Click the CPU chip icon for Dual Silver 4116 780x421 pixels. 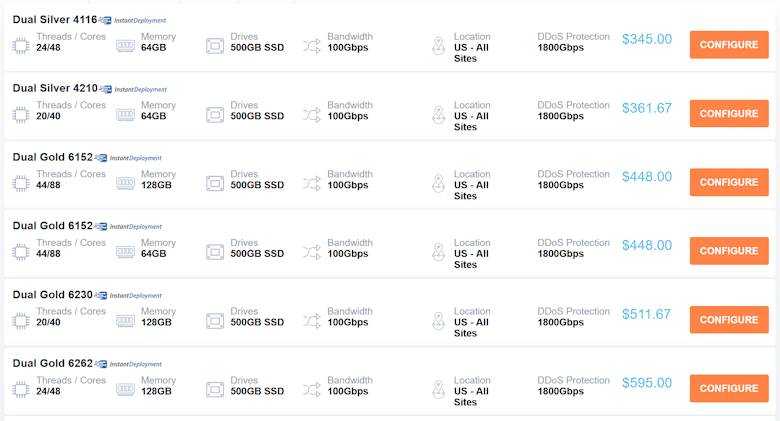click(21, 46)
